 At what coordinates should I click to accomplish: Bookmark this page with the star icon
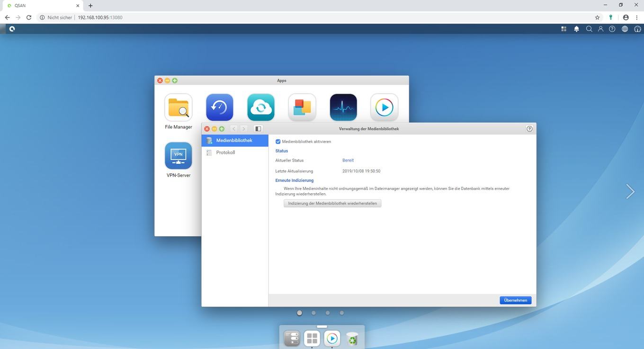[598, 18]
